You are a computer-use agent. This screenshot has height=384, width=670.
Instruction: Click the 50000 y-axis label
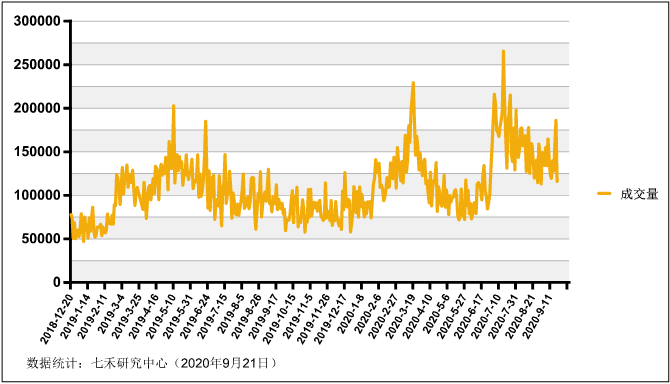[41, 239]
